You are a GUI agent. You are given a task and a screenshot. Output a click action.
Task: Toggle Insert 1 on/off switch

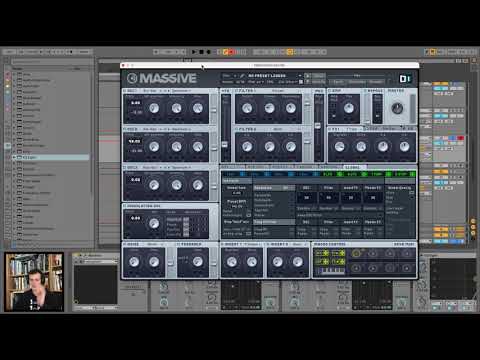[x=223, y=244]
